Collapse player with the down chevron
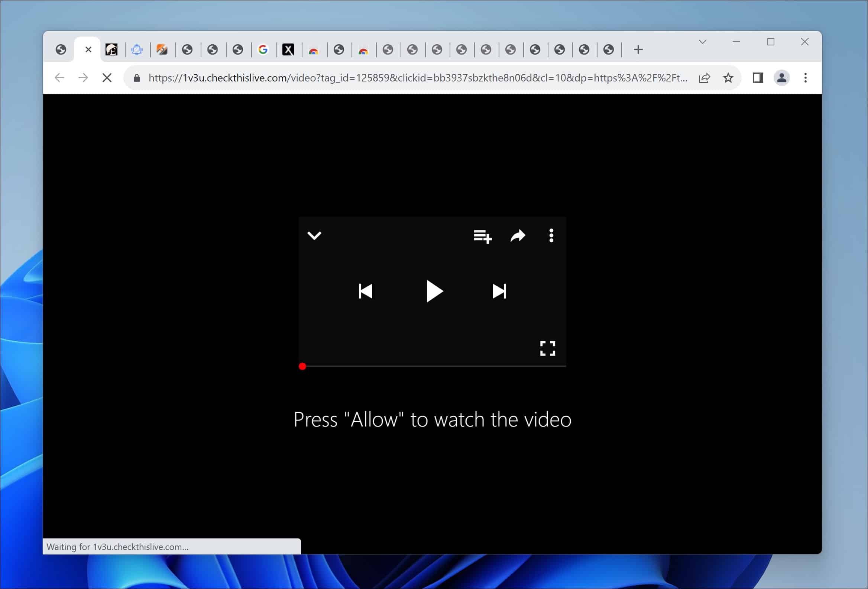 tap(314, 235)
